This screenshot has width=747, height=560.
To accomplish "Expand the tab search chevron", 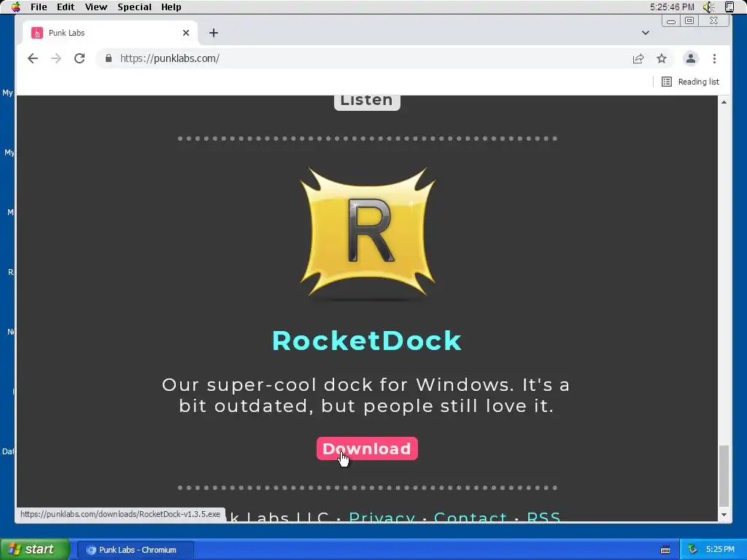I will [x=645, y=33].
